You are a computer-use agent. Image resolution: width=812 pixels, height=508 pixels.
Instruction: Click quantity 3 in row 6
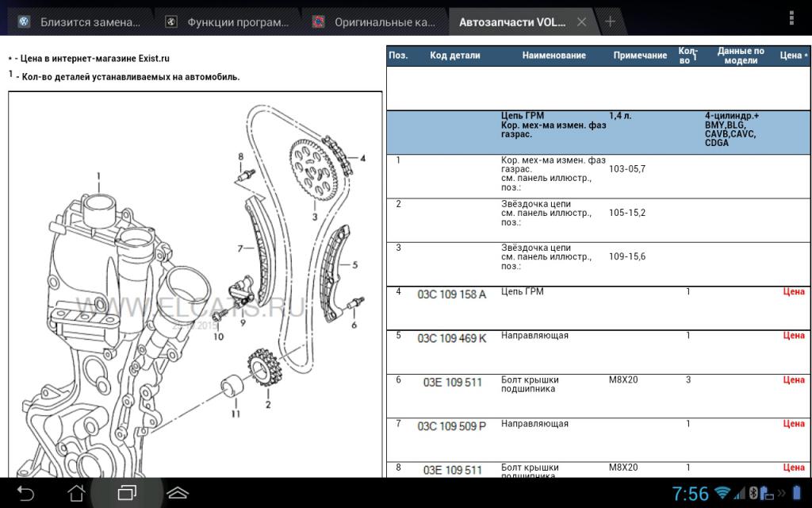[688, 379]
